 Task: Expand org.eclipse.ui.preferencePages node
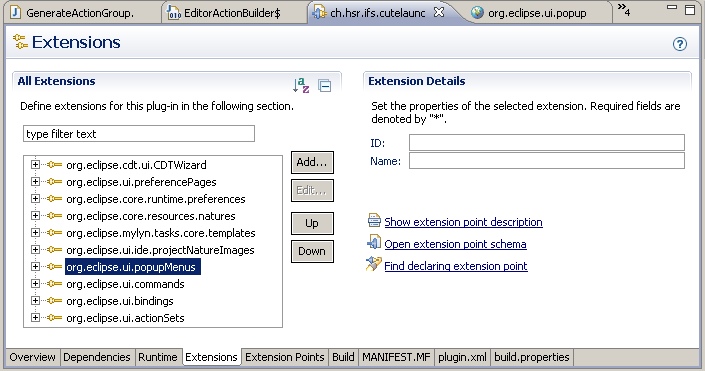[35, 182]
